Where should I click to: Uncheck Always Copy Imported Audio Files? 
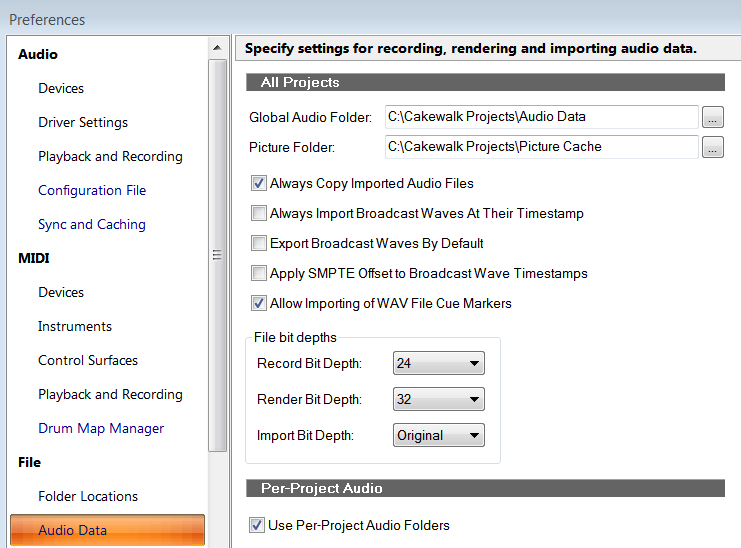click(258, 184)
